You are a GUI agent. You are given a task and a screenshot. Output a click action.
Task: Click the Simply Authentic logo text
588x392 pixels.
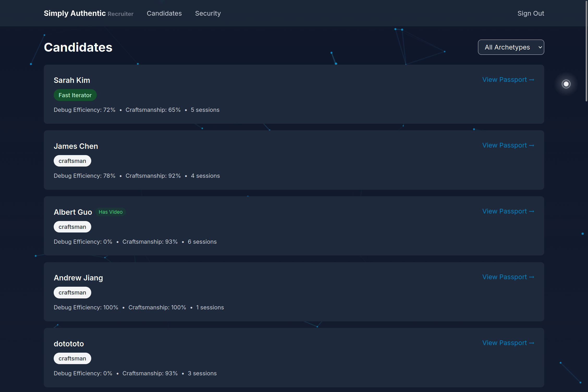[x=75, y=13]
